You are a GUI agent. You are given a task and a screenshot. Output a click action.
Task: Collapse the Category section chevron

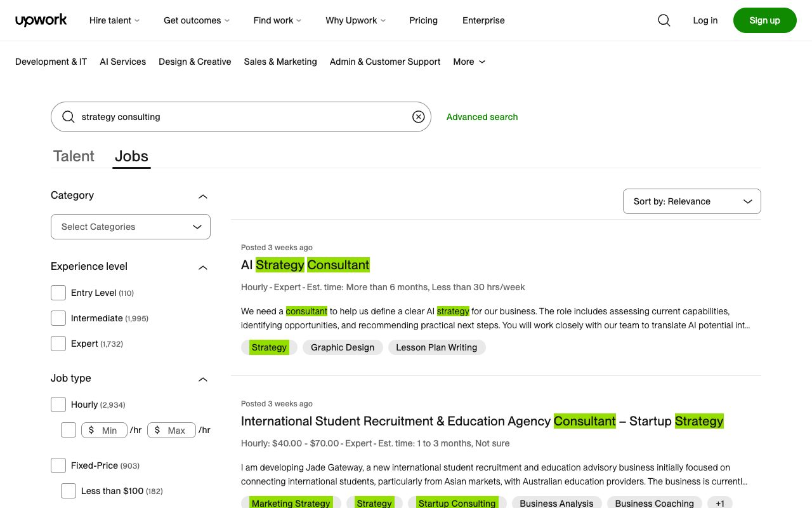(203, 196)
